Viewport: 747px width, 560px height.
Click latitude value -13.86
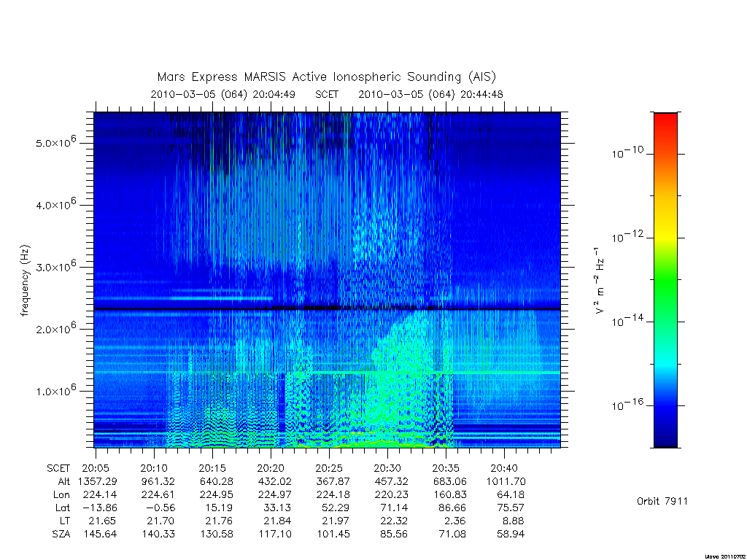[x=99, y=508]
